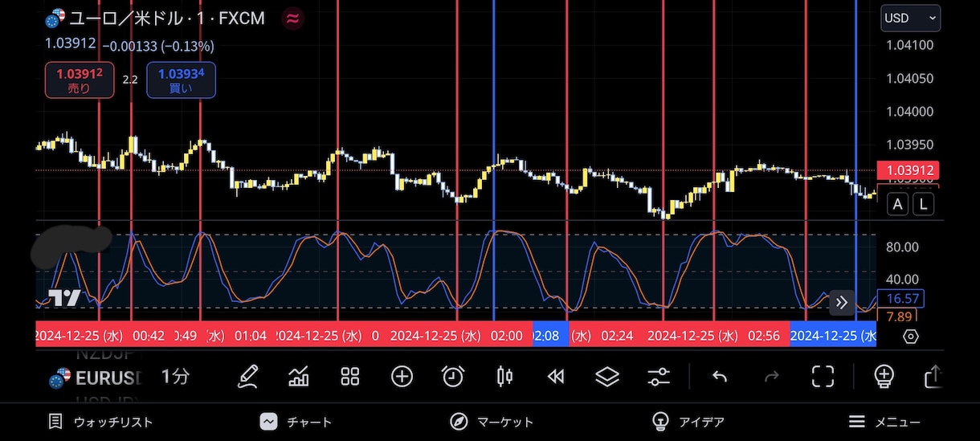Click the 01:04 time axis label
Viewport: 980px width, 441px height.
pyautogui.click(x=250, y=336)
